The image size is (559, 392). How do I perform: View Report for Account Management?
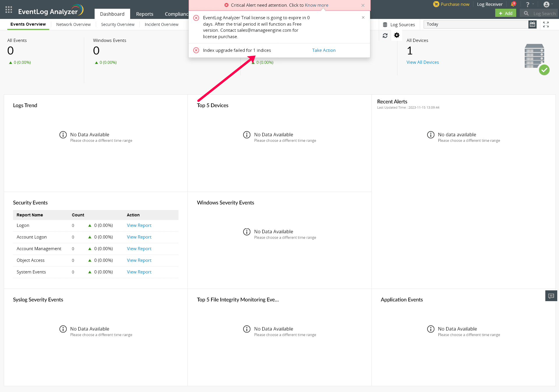pos(139,249)
